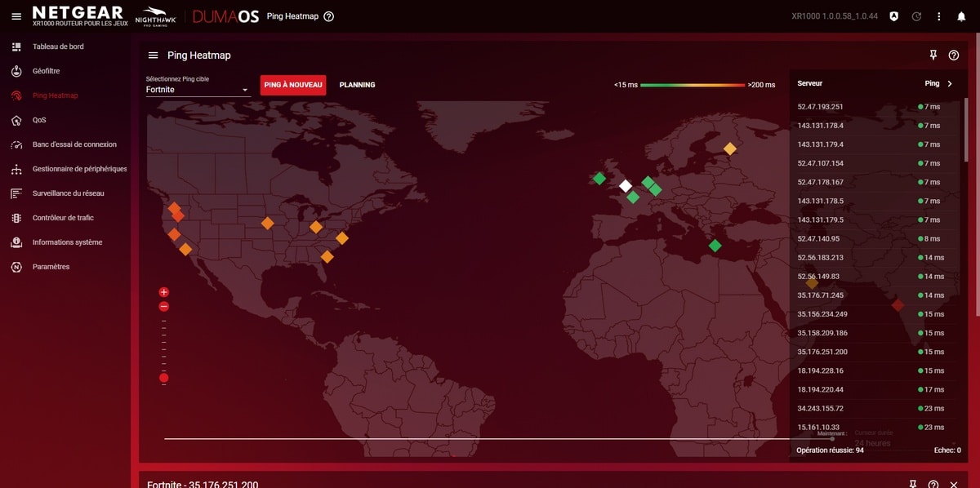Click the help icon beside the top Ping Heatmap title
Viewport: 980px width, 488px height.
328,16
